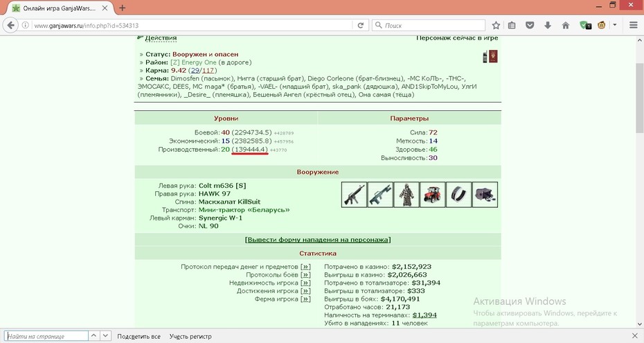The width and height of the screenshot is (644, 343).
Task: Open downloads with the down arrow icon
Action: click(548, 25)
